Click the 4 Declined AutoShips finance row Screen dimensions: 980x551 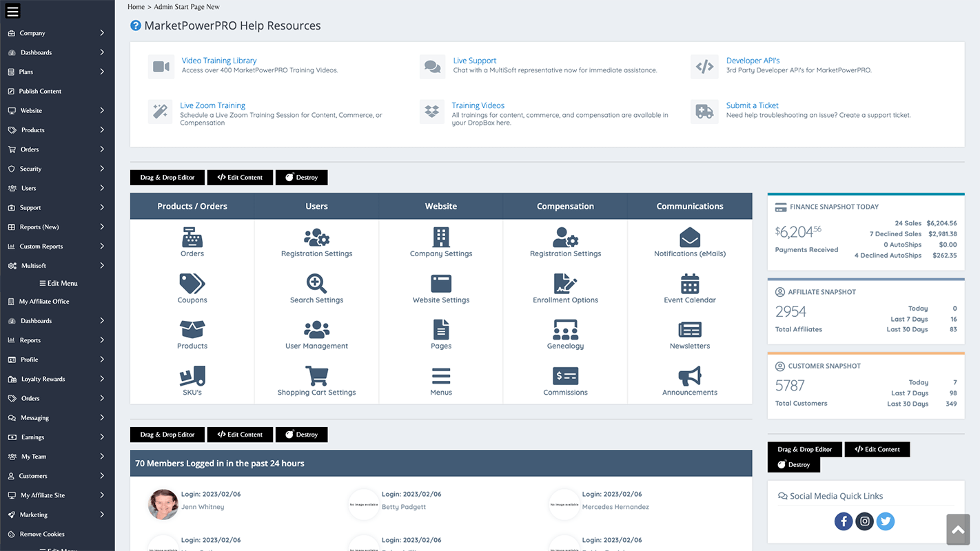coord(906,256)
